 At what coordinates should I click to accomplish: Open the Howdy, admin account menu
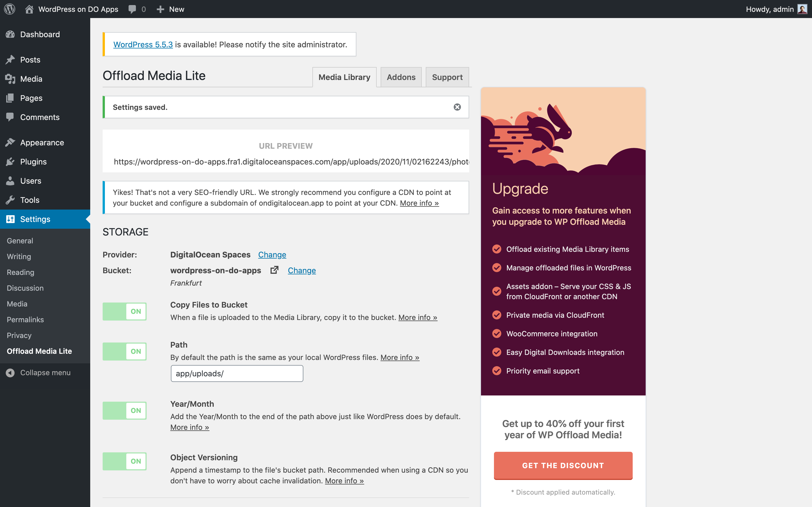click(769, 9)
